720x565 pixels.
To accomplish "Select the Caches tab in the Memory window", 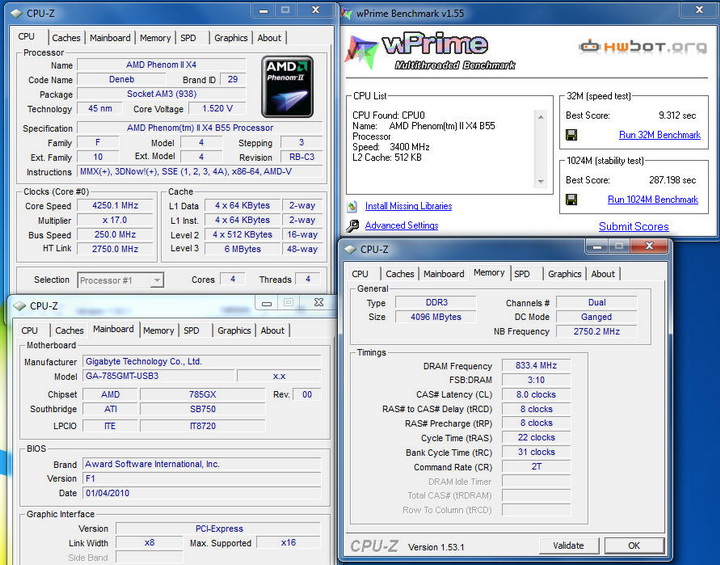I will (x=400, y=274).
